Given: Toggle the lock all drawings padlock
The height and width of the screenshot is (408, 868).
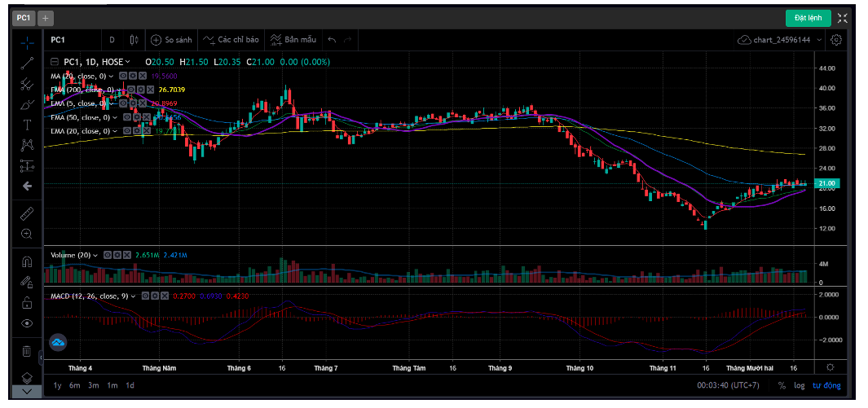Looking at the screenshot, I should 27,303.
